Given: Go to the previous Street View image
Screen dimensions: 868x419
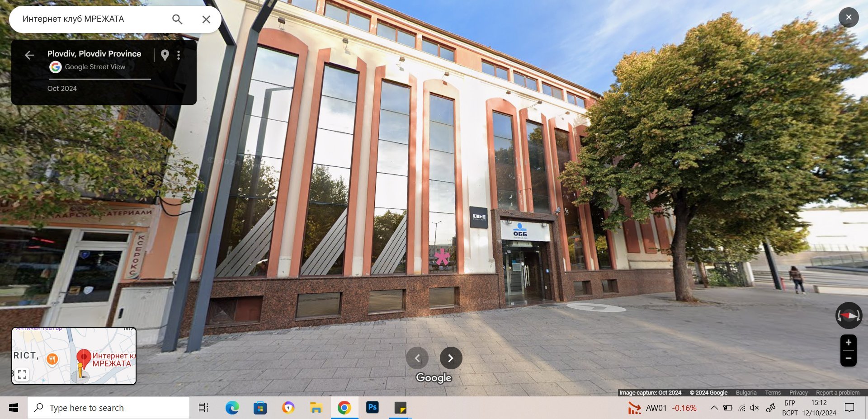Looking at the screenshot, I should coord(417,358).
